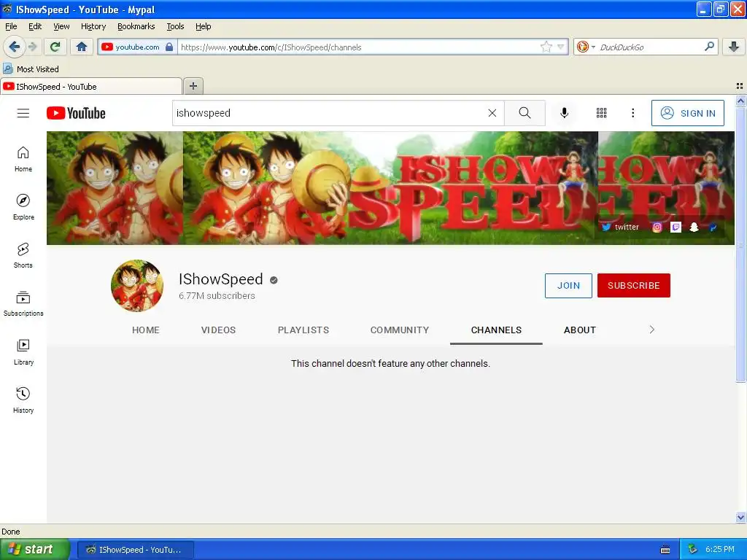Image resolution: width=747 pixels, height=560 pixels.
Task: Click the Windows start button
Action: click(34, 550)
